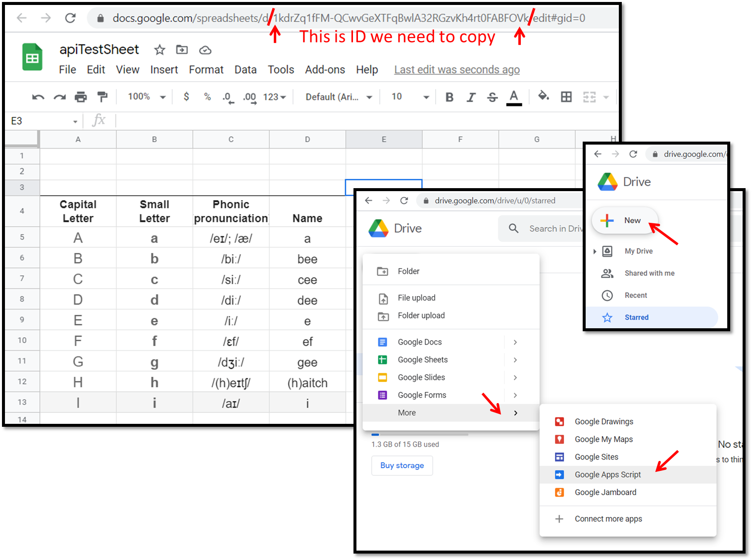752x560 pixels.
Task: Open the Insert menu
Action: [x=164, y=70]
